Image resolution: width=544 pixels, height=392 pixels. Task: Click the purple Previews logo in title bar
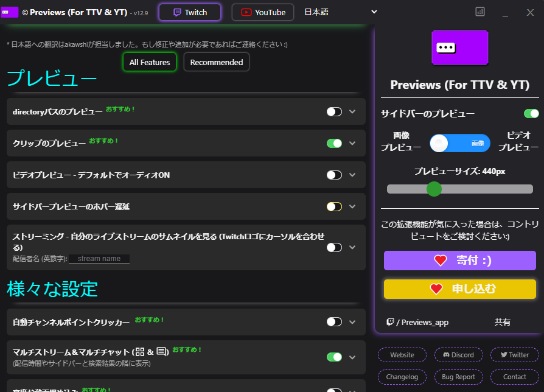[x=9, y=12]
